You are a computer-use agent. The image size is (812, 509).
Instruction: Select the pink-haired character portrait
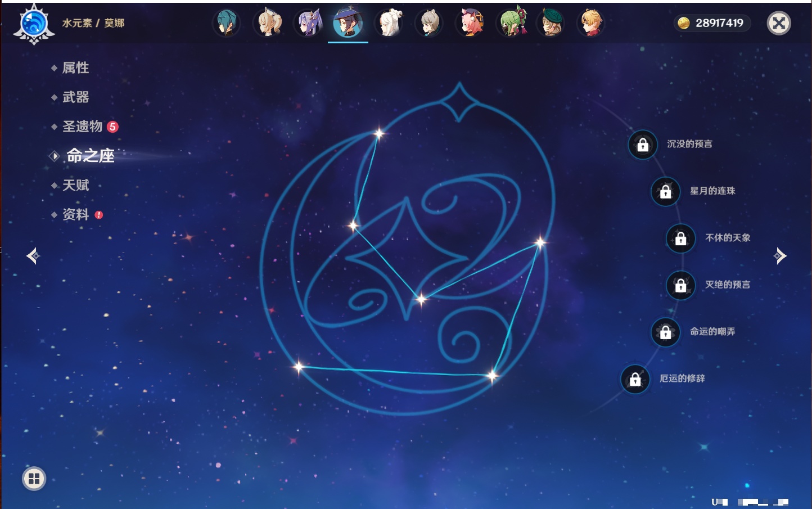pos(470,23)
